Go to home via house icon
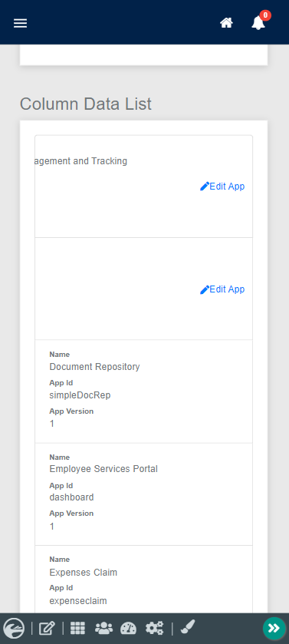The width and height of the screenshot is (289, 644). 226,22
